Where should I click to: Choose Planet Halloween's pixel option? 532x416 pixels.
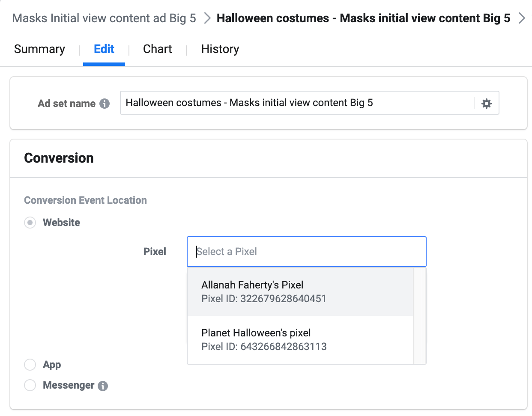tap(300, 339)
